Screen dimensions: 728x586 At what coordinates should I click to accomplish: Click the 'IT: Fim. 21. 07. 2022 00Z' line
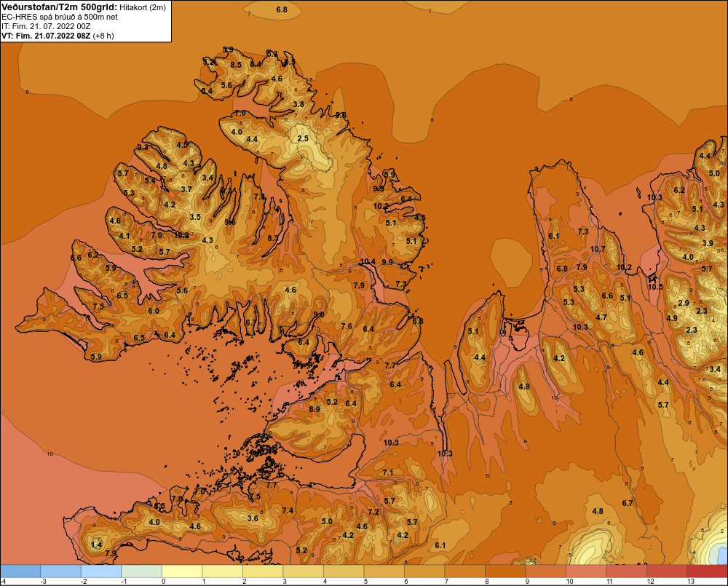click(x=45, y=26)
